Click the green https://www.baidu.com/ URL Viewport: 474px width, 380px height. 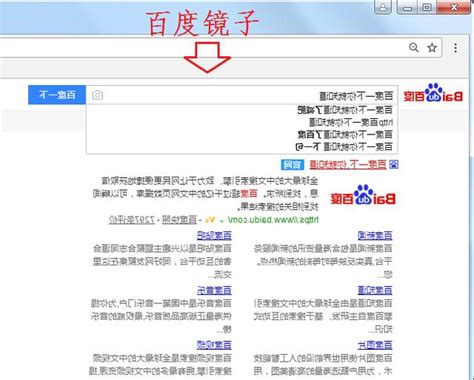point(273,220)
